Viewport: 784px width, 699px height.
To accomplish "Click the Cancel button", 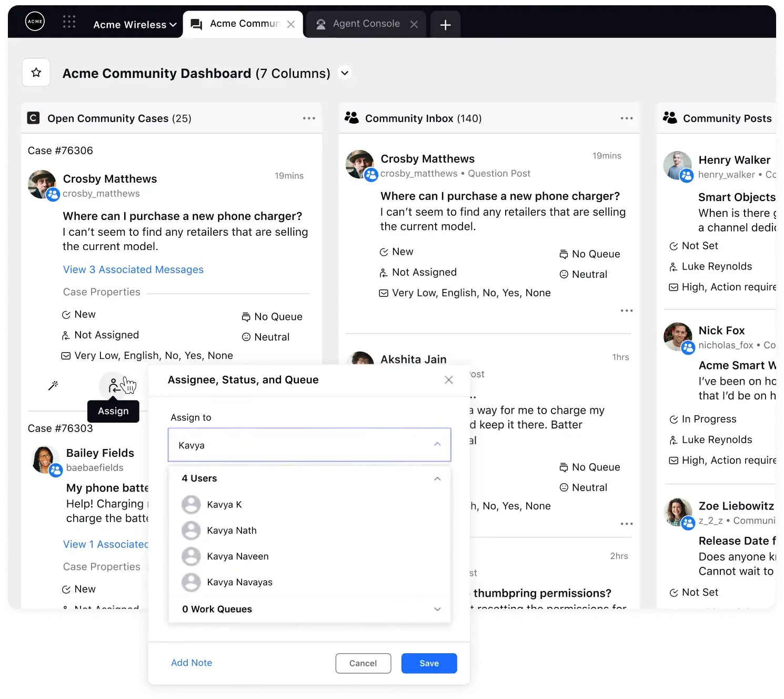I will (x=363, y=663).
